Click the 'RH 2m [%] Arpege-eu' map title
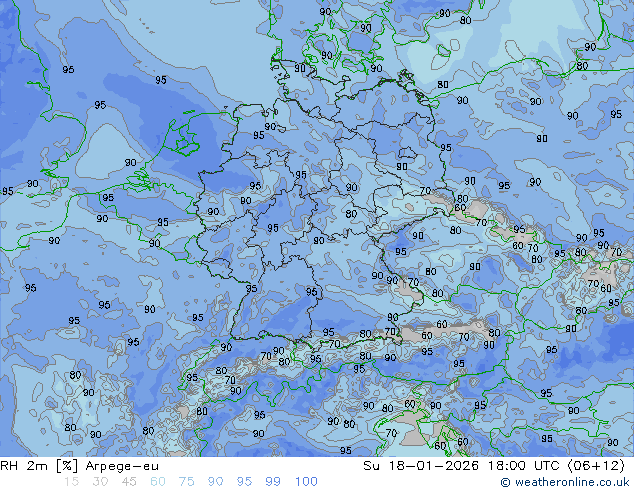The height and width of the screenshot is (490, 634). pos(79,466)
